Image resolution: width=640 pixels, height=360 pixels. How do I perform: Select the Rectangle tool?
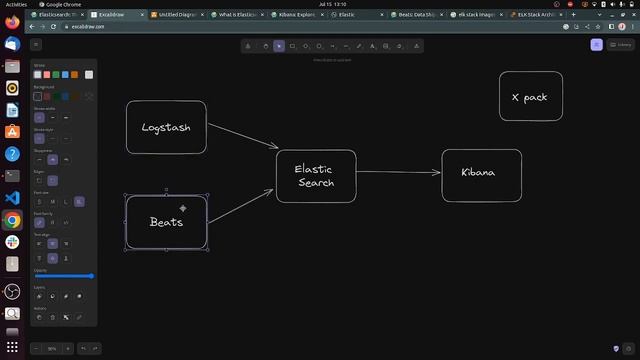[293, 46]
